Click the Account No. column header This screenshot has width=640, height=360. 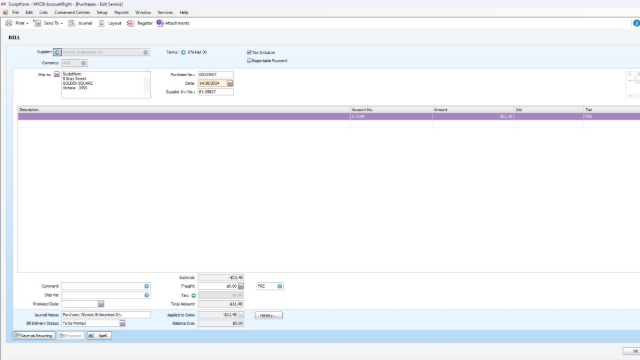(x=391, y=110)
